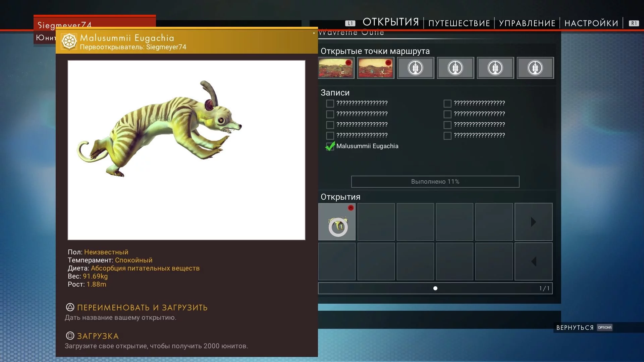Screen dimensions: 644x362
Task: Select the first undiscovered waypoint beacon icon
Action: pos(416,68)
